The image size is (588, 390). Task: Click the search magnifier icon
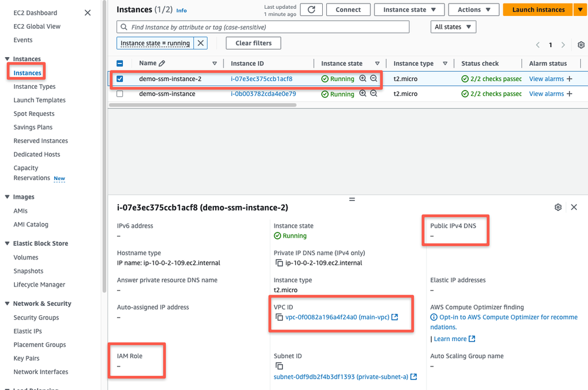pyautogui.click(x=123, y=27)
